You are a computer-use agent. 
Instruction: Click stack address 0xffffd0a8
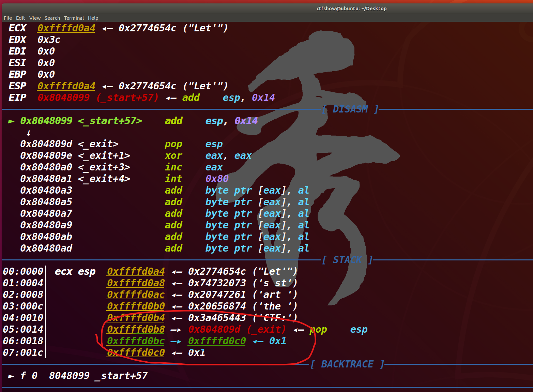click(136, 283)
